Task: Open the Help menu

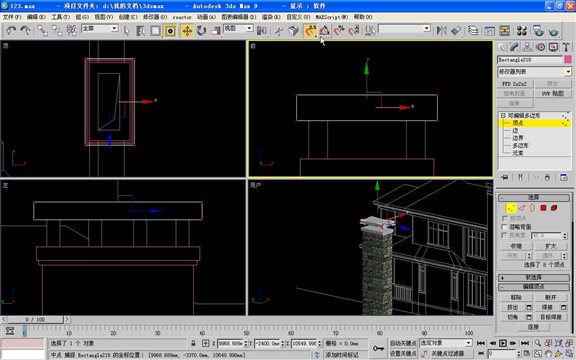Action: tap(363, 17)
